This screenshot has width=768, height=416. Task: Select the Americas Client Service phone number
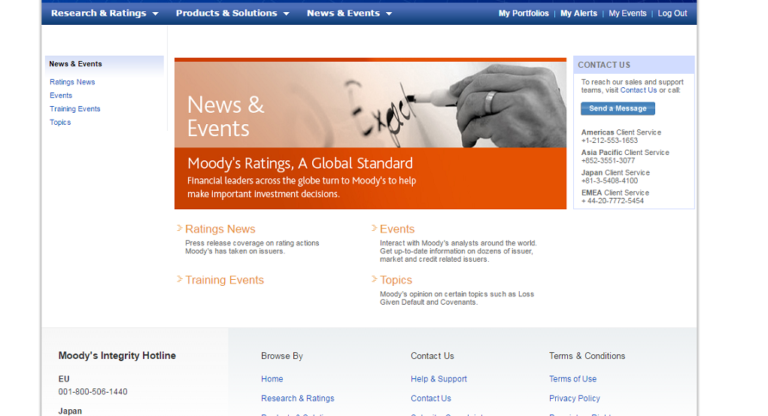609,141
